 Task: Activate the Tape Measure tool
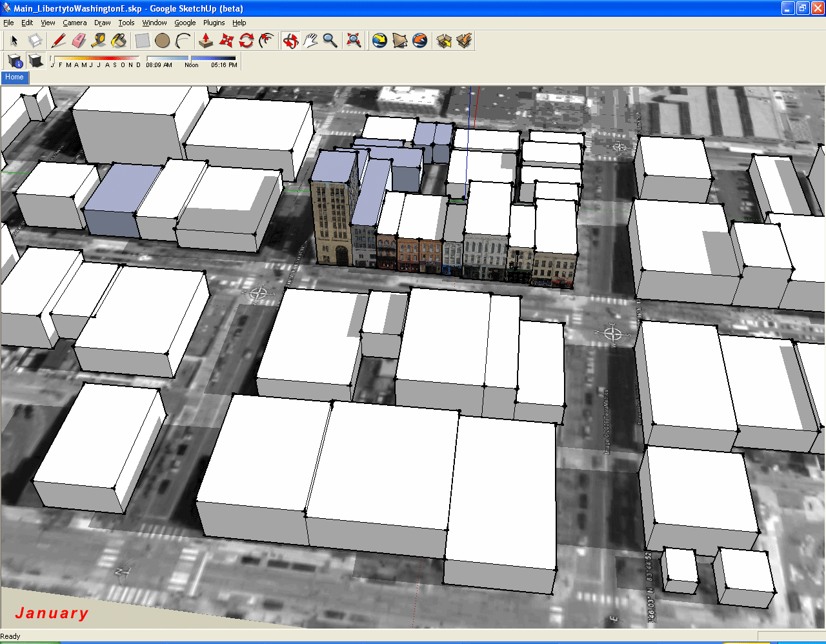pos(99,41)
